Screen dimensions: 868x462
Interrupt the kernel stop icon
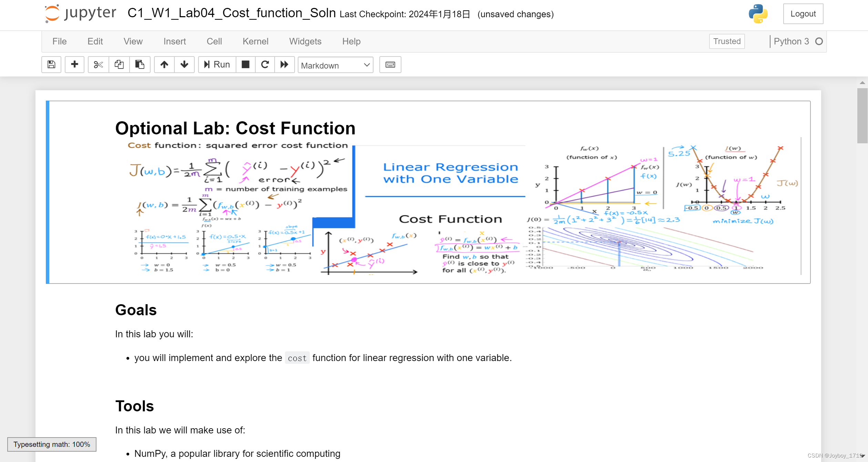pos(245,64)
